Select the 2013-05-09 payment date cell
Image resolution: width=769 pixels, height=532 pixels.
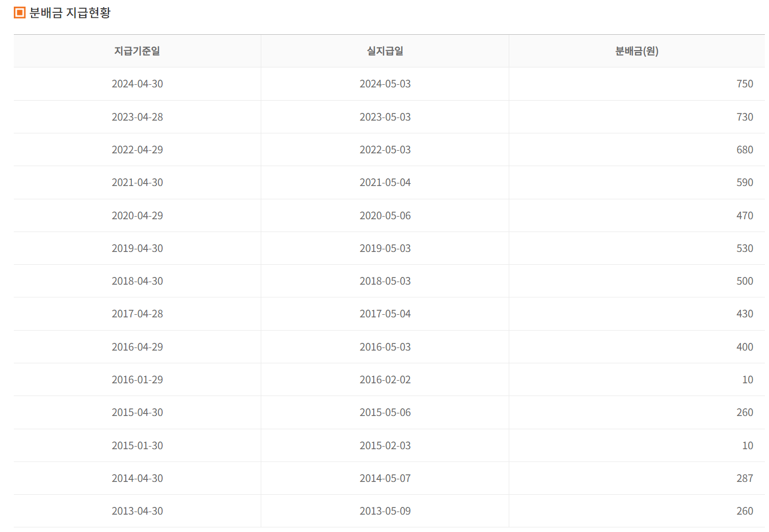click(x=385, y=511)
